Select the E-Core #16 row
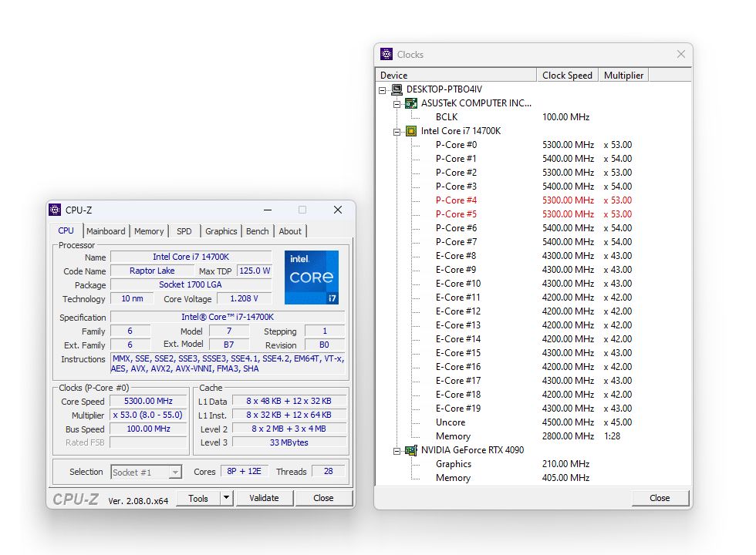Screen dimensions: 756x555 (x=533, y=367)
